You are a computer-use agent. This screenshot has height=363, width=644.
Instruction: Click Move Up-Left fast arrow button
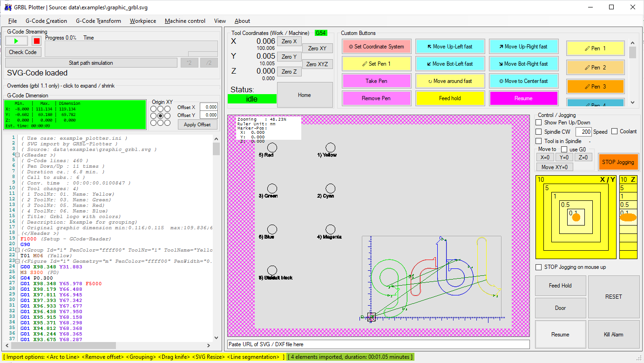coord(450,47)
